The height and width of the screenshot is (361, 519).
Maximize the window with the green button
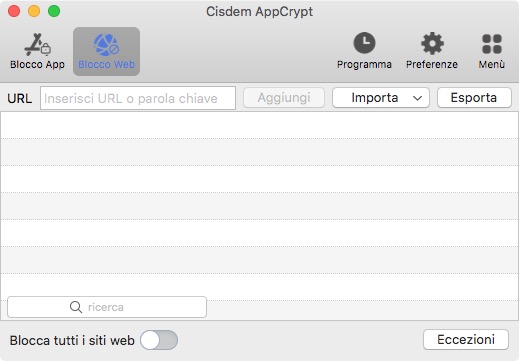point(54,11)
